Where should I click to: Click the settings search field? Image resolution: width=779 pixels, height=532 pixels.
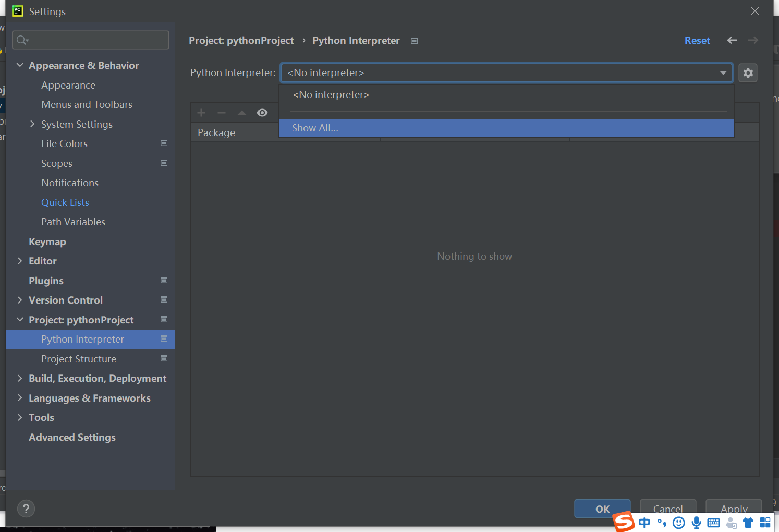pyautogui.click(x=90, y=40)
